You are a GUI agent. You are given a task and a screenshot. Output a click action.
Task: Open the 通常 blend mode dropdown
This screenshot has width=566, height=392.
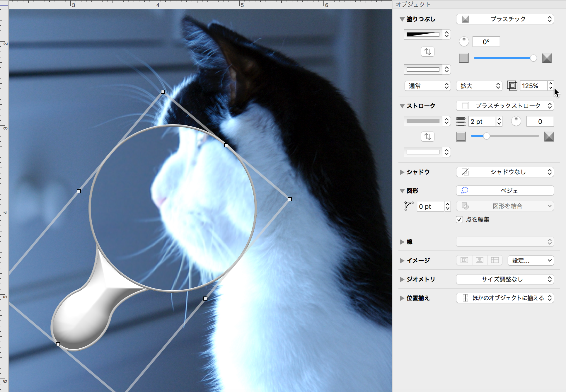[427, 86]
